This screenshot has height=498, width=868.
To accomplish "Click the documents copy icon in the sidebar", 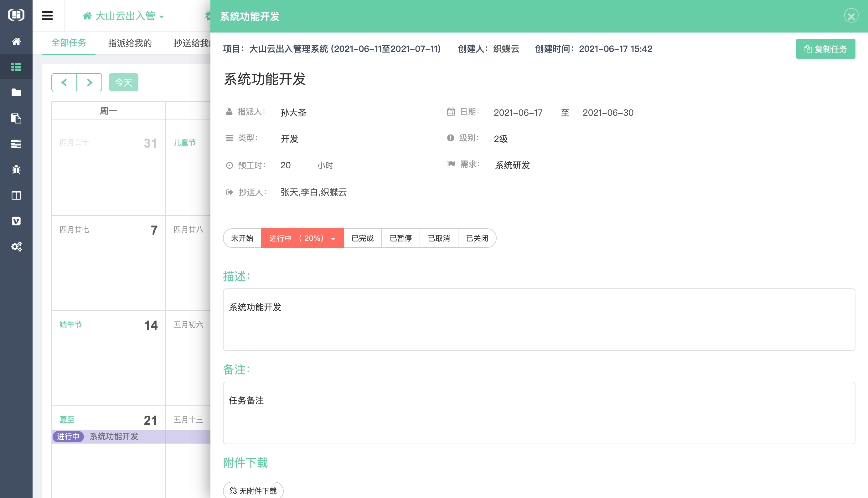I will (x=16, y=118).
